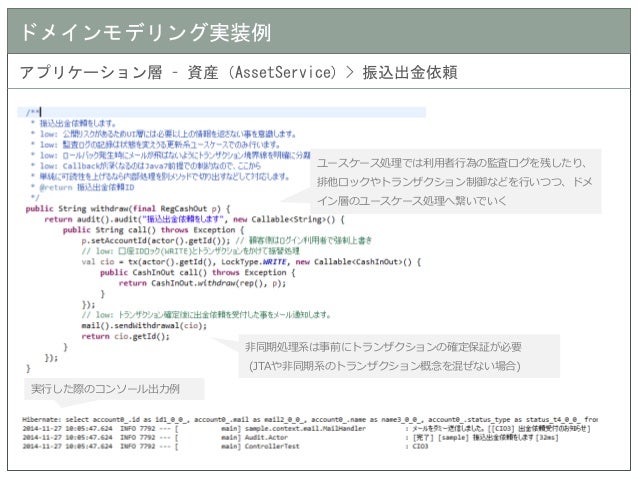This screenshot has height=479, width=638.
Task: Click the line mail().sendWithdrawal(cio);
Action: (x=144, y=326)
